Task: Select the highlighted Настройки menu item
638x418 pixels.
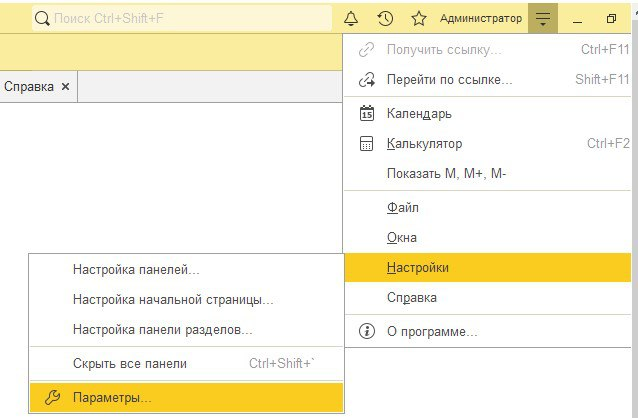Action: (x=487, y=267)
